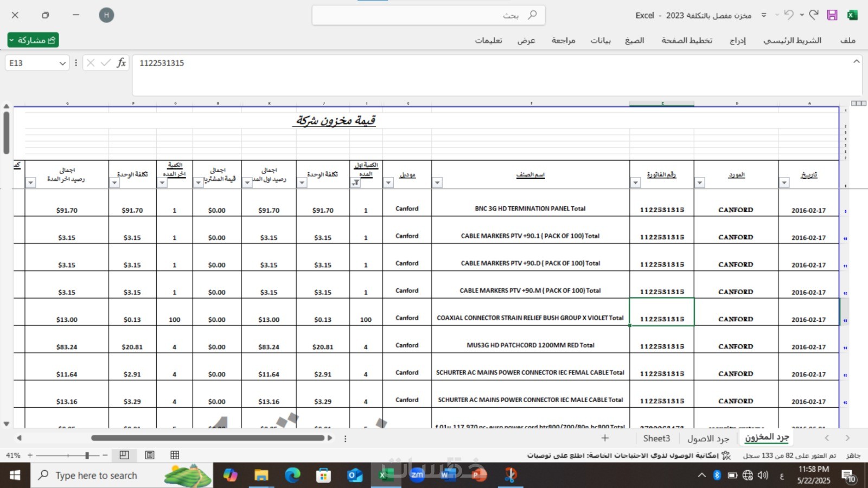Open the تاريخ column filter dropdown

click(784, 183)
